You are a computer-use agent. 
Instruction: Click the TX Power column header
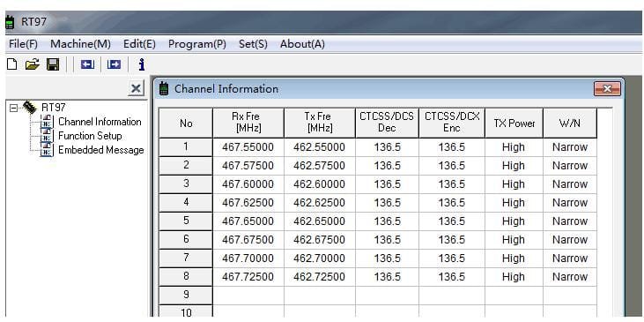click(514, 123)
